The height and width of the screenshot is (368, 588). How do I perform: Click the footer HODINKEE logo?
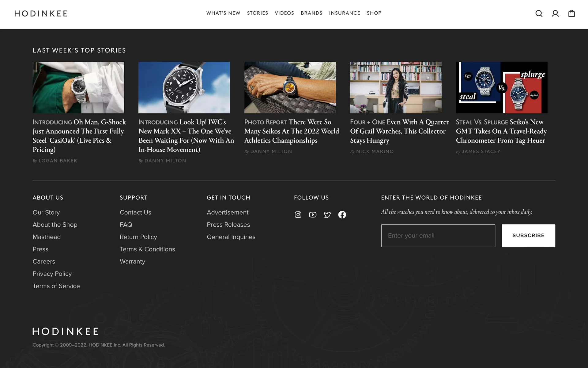coord(66,331)
